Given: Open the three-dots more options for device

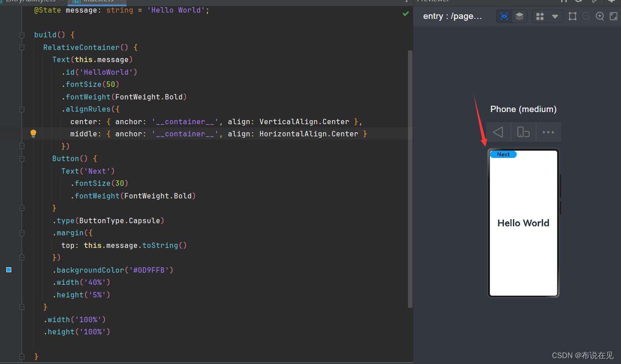Looking at the screenshot, I should point(548,132).
